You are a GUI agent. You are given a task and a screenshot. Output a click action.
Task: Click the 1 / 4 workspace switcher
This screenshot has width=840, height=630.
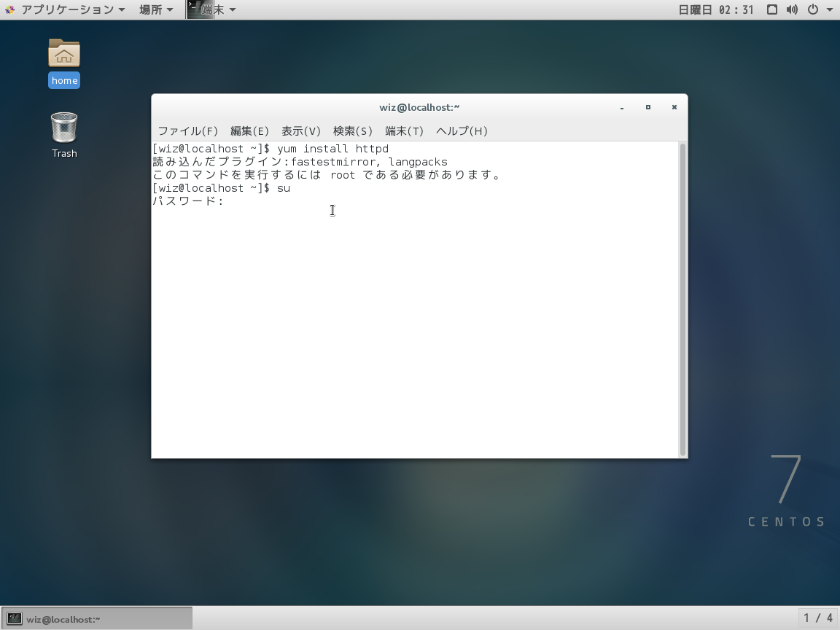(x=818, y=618)
